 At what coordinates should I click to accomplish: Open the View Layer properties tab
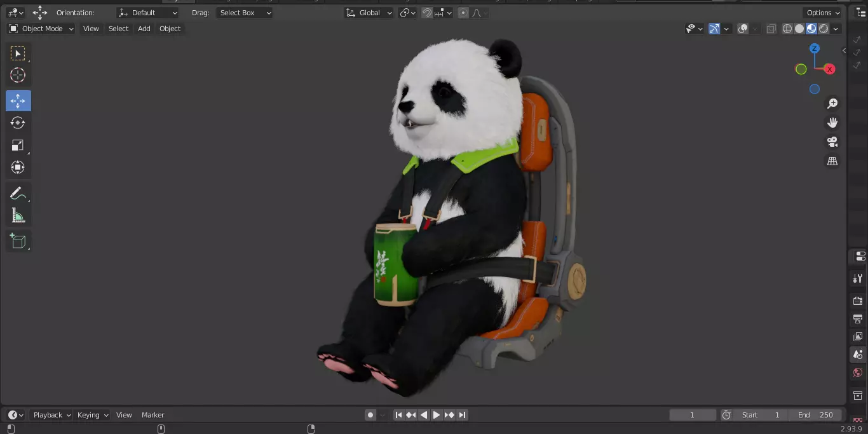pyautogui.click(x=858, y=336)
